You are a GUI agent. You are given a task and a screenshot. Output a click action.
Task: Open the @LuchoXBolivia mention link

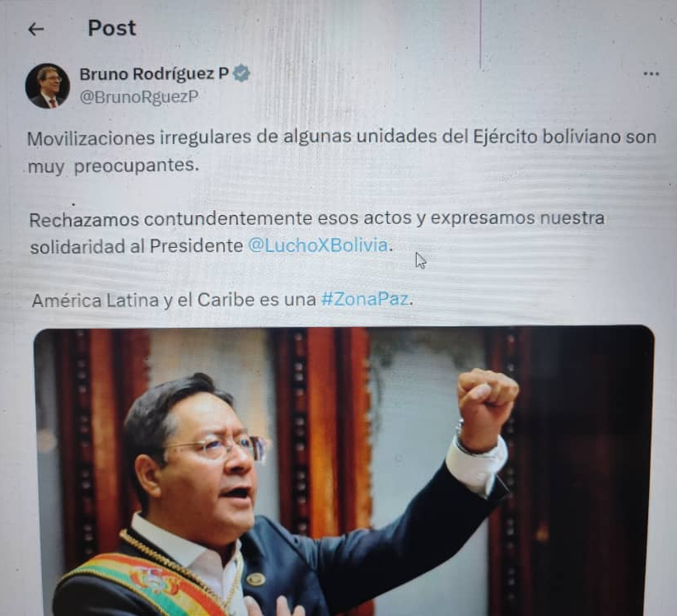[x=318, y=245]
